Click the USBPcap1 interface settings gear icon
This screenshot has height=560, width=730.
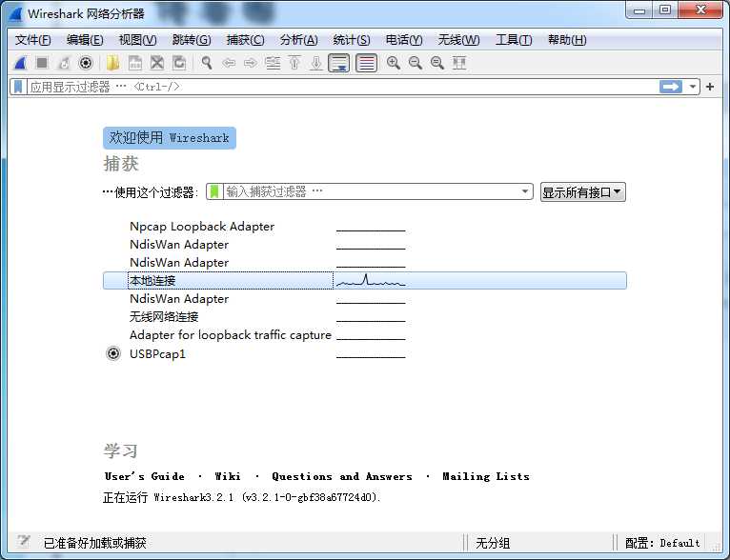click(x=113, y=353)
